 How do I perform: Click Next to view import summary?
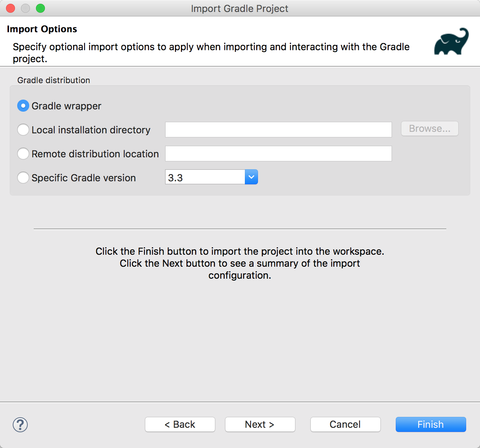pyautogui.click(x=260, y=424)
